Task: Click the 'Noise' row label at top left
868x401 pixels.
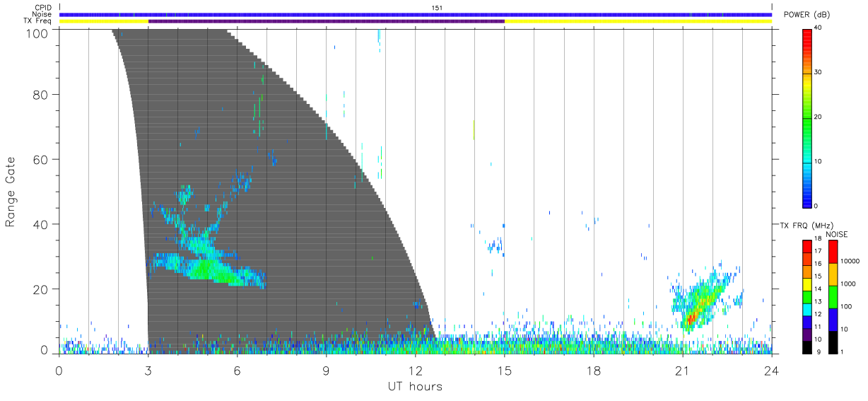Action: [42, 14]
